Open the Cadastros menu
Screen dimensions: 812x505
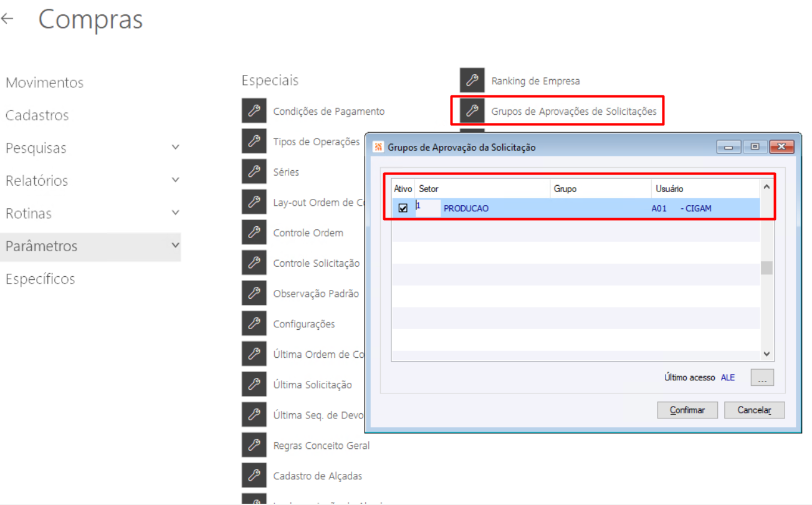tap(37, 115)
